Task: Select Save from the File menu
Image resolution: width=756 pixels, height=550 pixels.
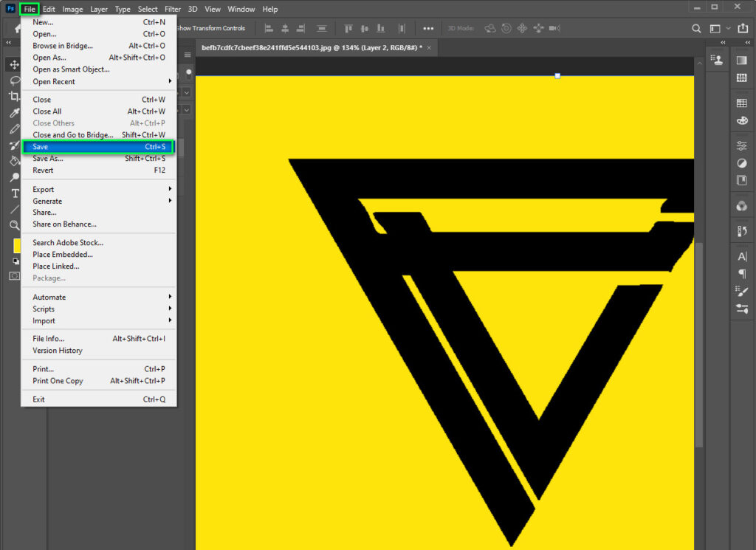Action: (x=96, y=146)
